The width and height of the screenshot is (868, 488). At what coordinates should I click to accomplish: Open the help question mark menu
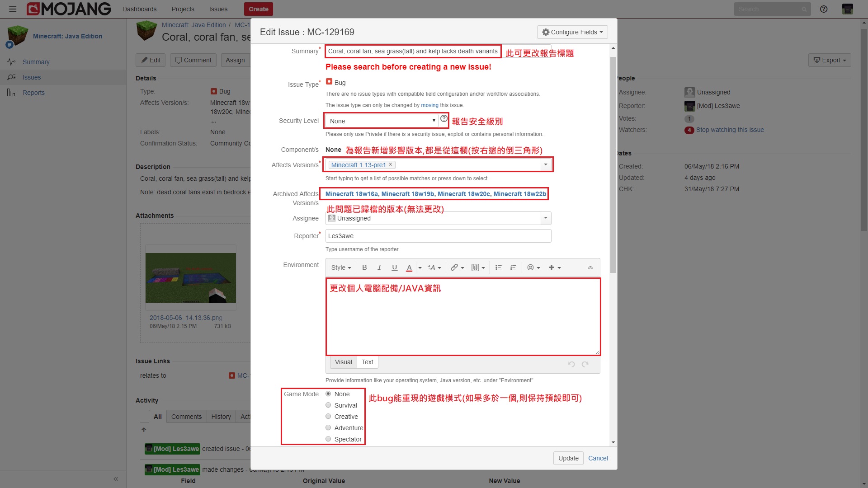point(824,9)
